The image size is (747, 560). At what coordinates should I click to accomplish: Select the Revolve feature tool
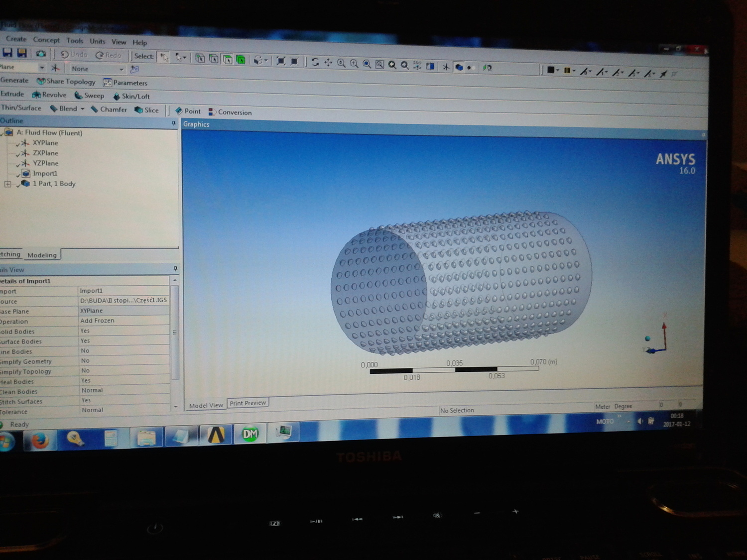click(49, 95)
